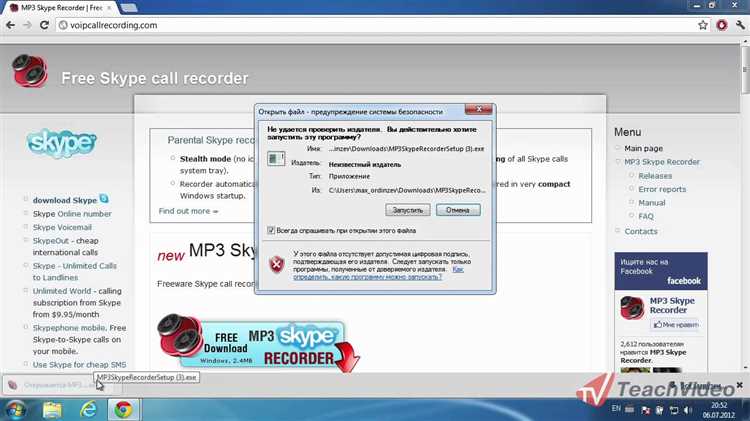The width and height of the screenshot is (750, 421).
Task: Bookmark the page with the star icon
Action: click(702, 25)
